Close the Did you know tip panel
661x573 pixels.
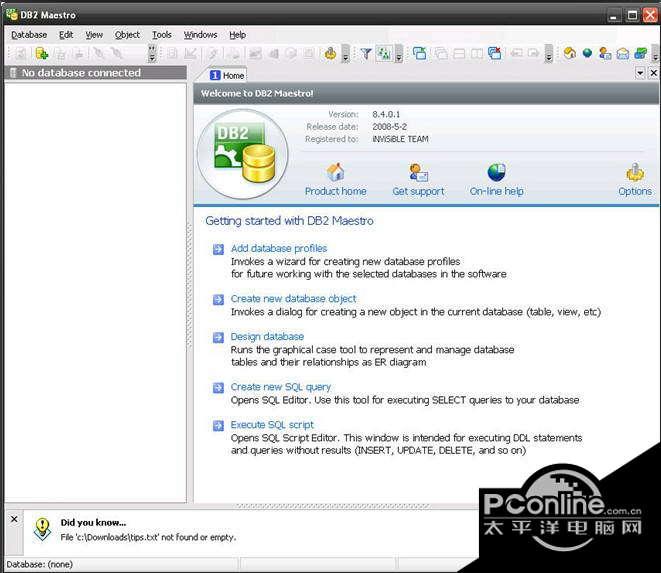(x=14, y=519)
